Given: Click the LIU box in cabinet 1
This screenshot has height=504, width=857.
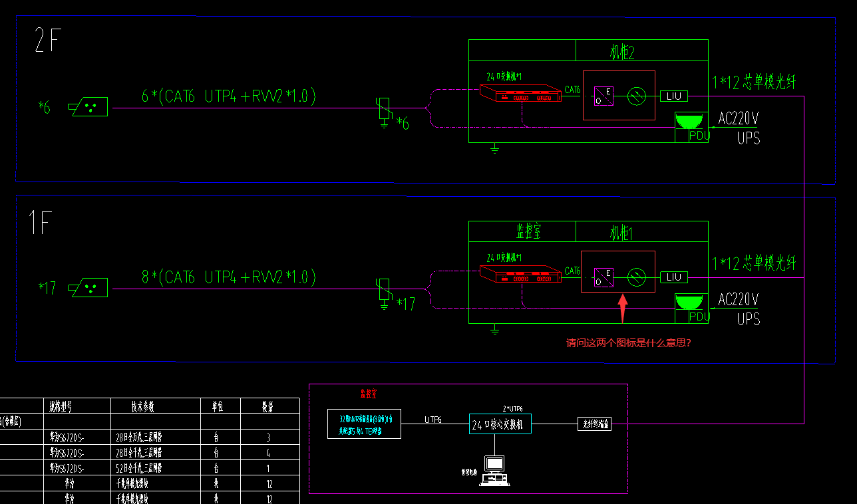Looking at the screenshot, I should [x=673, y=277].
